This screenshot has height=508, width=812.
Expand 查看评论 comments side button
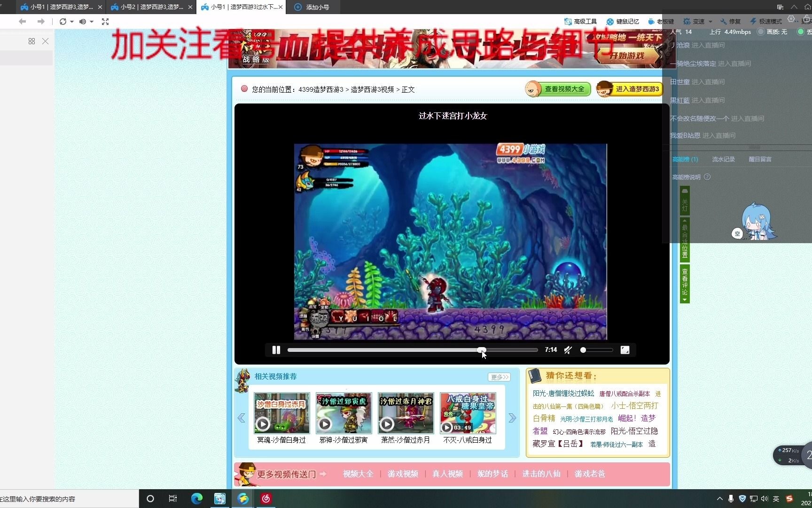(685, 284)
